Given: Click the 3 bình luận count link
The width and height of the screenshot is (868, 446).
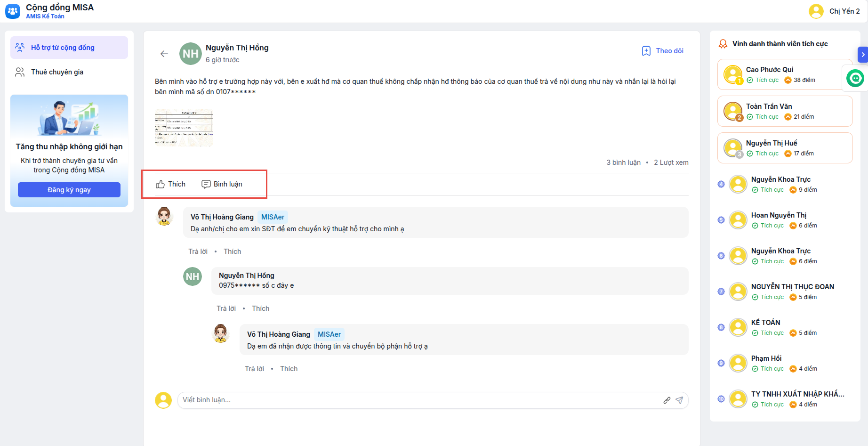Looking at the screenshot, I should (623, 162).
